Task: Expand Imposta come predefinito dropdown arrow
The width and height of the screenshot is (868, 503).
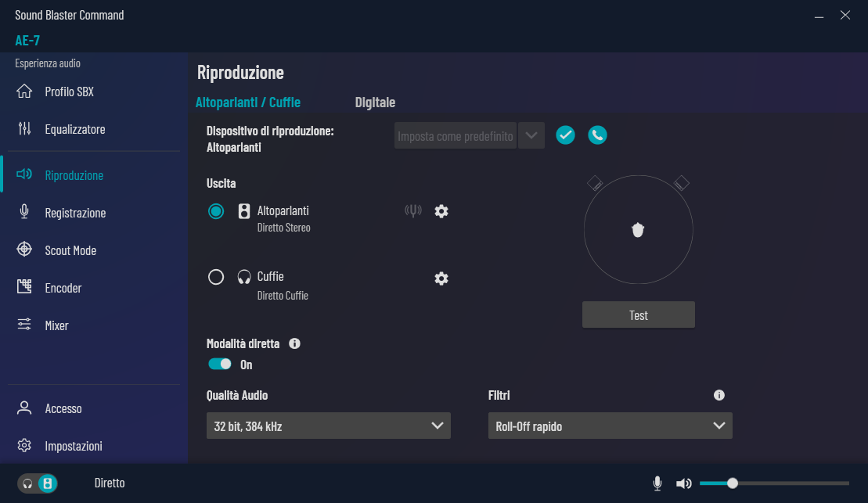Action: coord(531,135)
